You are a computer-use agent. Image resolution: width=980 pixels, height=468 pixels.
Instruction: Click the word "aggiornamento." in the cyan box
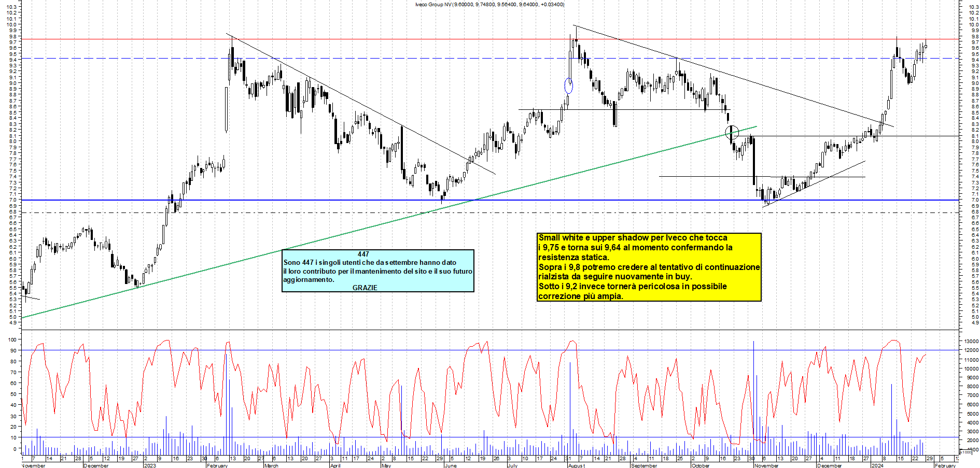click(309, 280)
